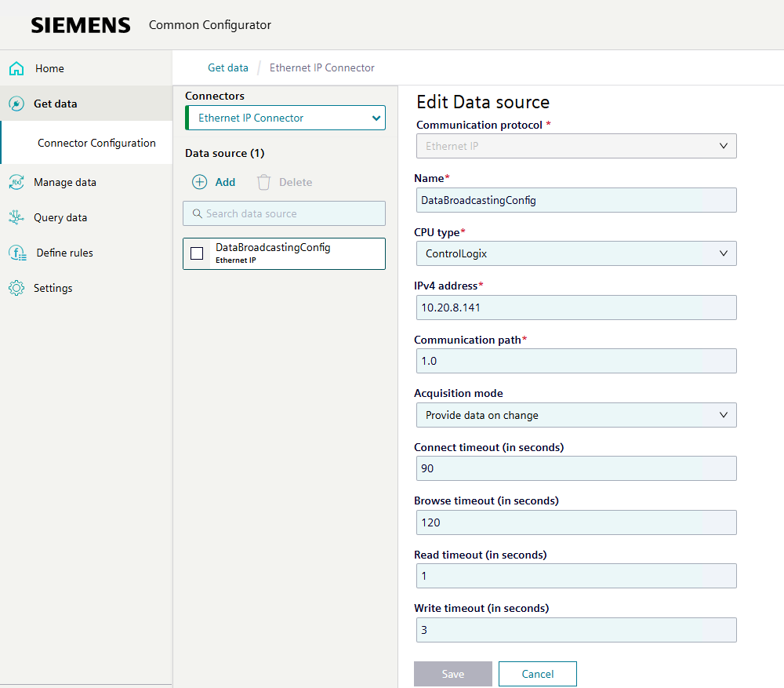
Task: Click the Get data plug icon
Action: [16, 104]
